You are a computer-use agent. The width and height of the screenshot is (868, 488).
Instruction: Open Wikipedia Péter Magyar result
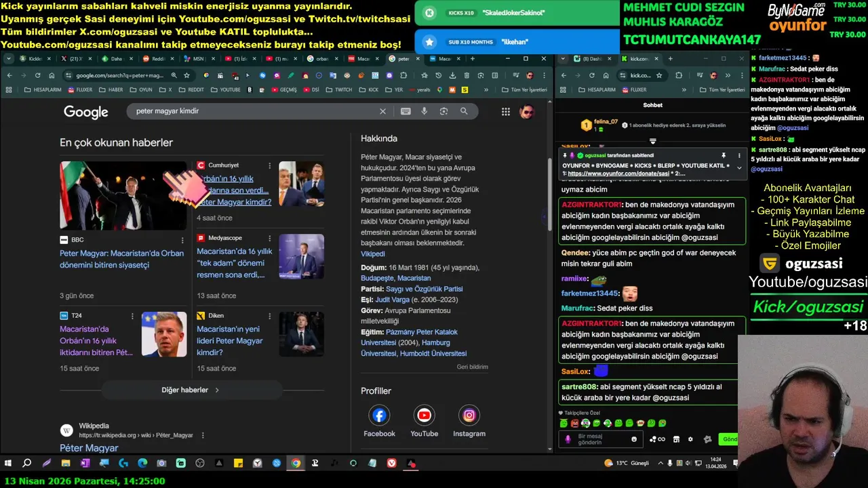89,448
